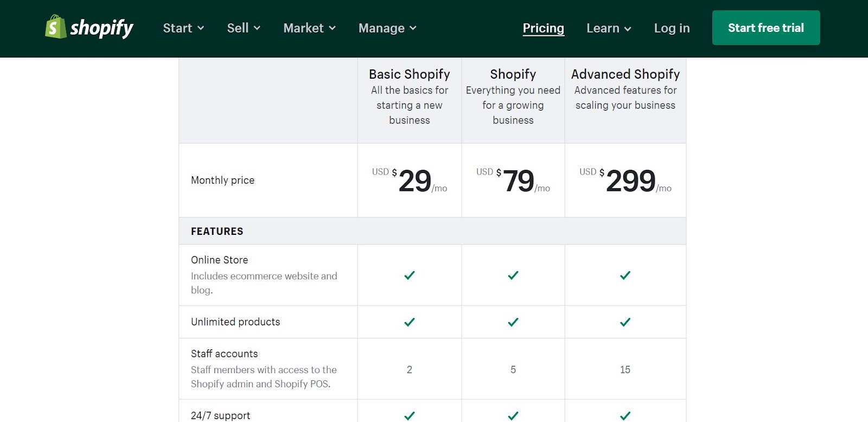Expand the Sell navigation menu

(244, 28)
